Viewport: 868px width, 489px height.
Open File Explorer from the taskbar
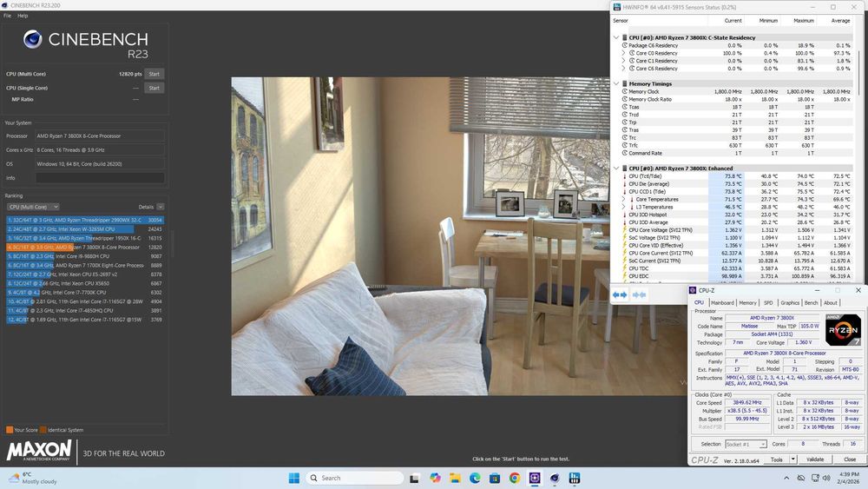pos(455,478)
